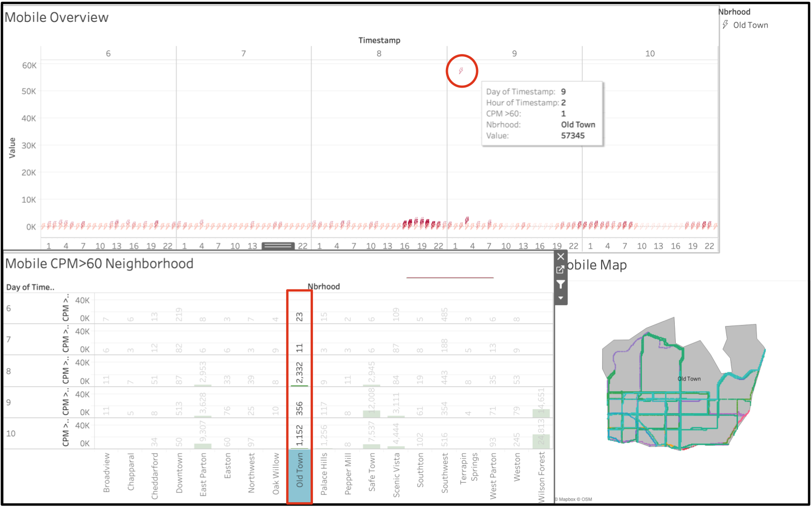Click the East Parton 9,307 value

coord(203,432)
